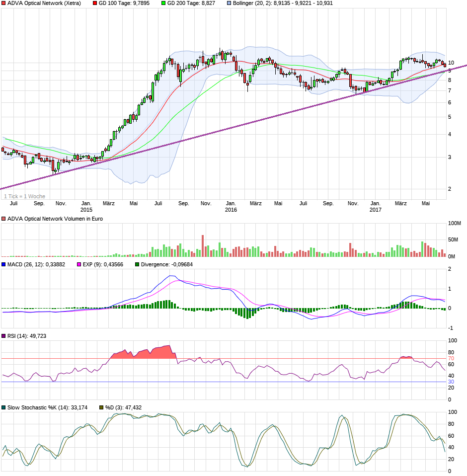
Task: Click the teal Slow Stochastic %K legend icon
Action: click(x=4, y=407)
